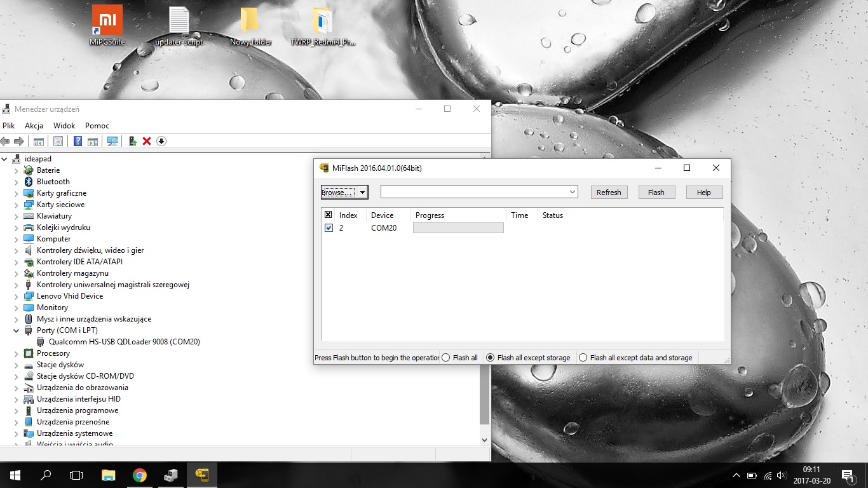868x488 pixels.
Task: Expand the Bluetooth tree node
Action: (17, 182)
